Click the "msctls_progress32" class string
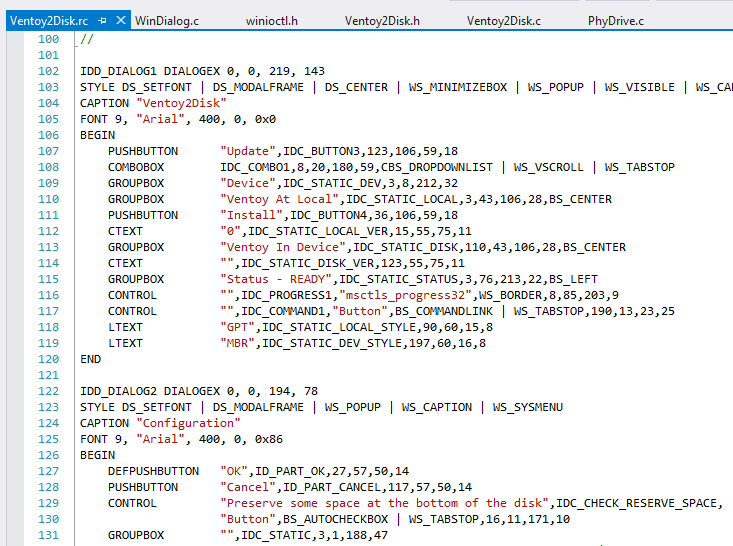 coord(405,295)
